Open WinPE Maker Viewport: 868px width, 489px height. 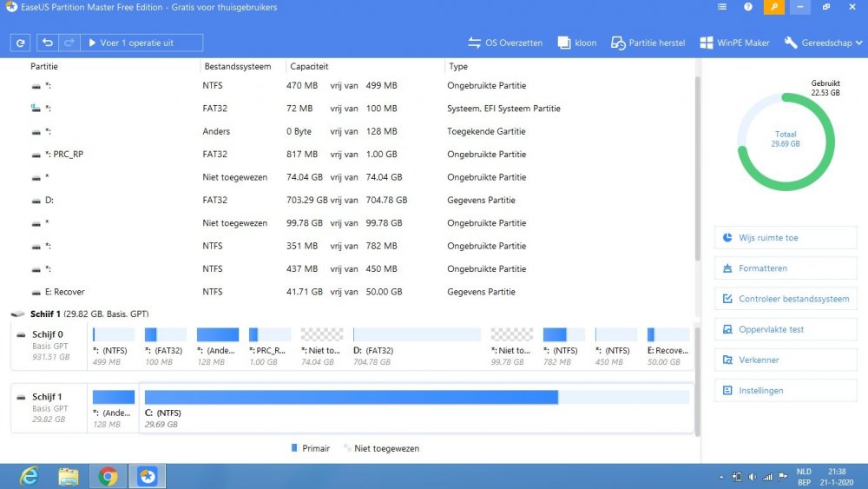tap(735, 43)
